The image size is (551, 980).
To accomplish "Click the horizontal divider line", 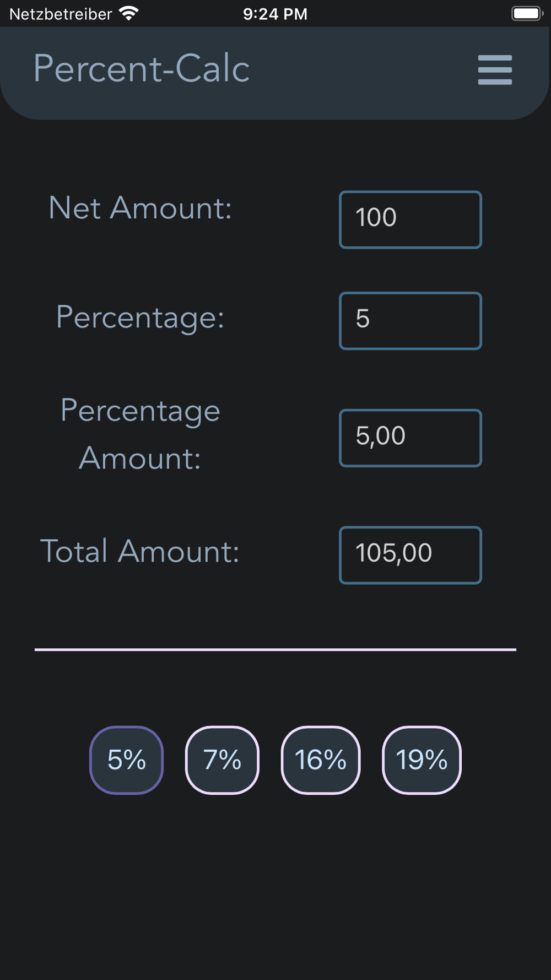I will pos(275,649).
